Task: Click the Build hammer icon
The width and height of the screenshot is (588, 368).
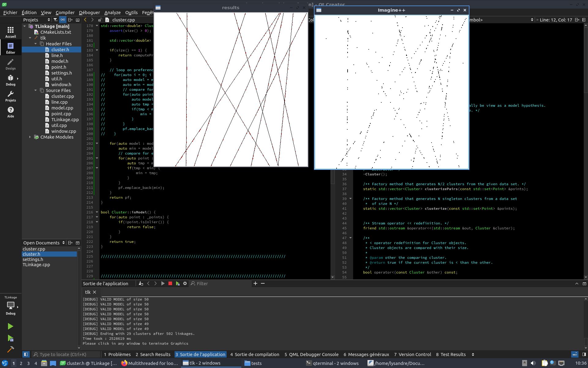Action: click(10, 349)
